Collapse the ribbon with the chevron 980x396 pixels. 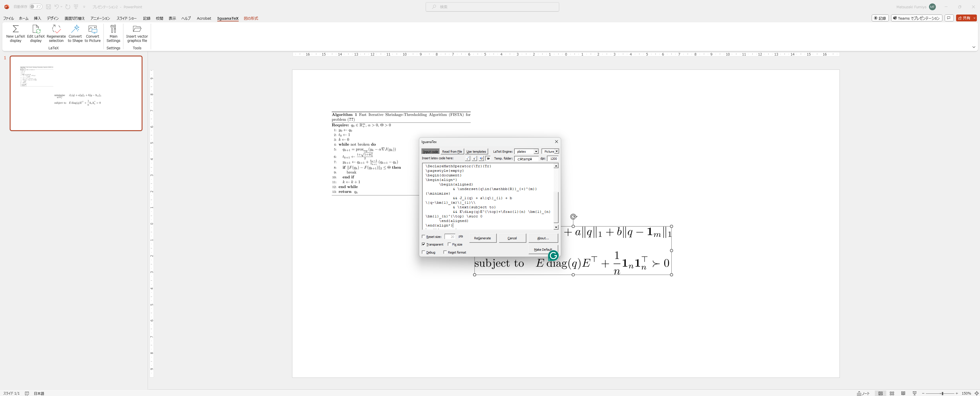973,47
